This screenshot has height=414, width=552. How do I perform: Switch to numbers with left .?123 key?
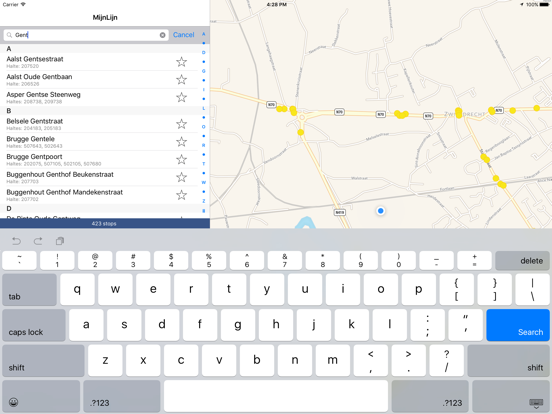122,396
